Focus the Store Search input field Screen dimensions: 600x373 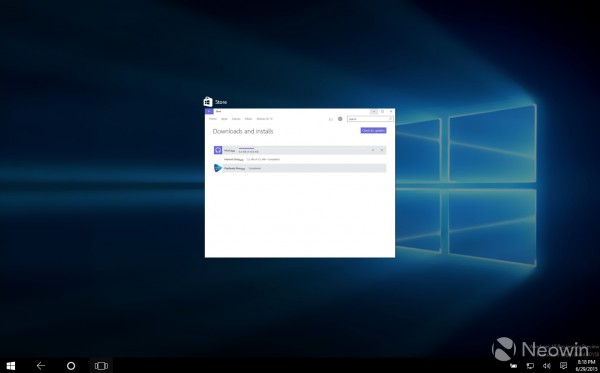370,119
